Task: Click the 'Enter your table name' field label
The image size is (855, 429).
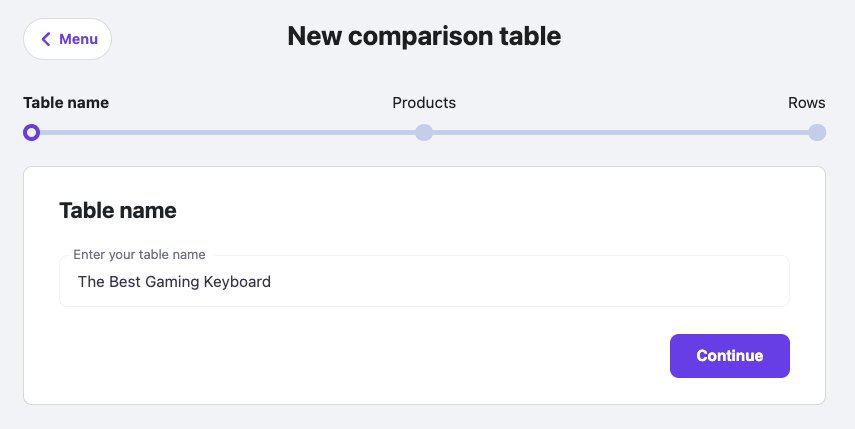Action: coord(139,255)
